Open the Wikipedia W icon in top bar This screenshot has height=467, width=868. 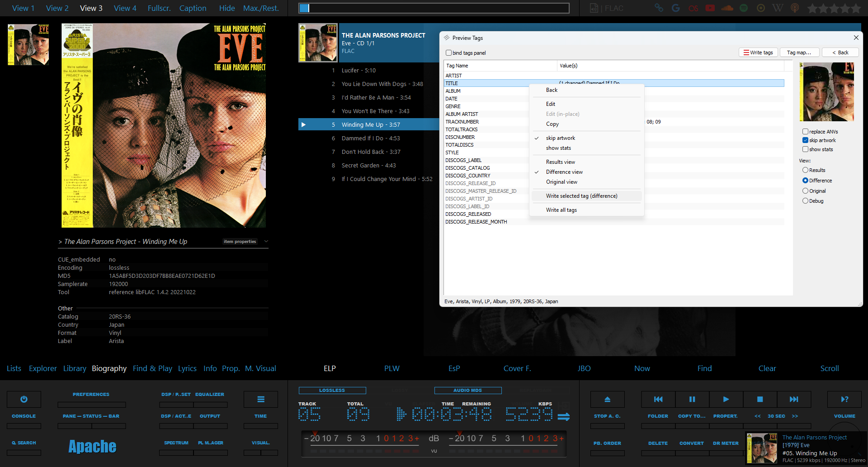click(x=778, y=8)
